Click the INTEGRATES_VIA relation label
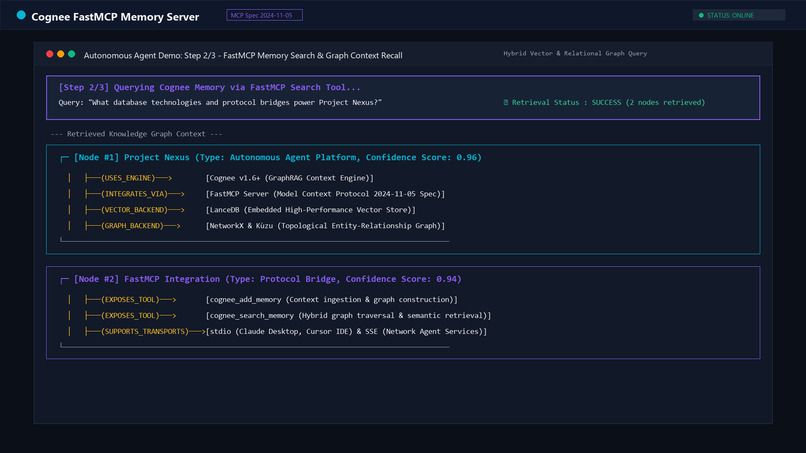The image size is (806, 453). pyautogui.click(x=134, y=194)
